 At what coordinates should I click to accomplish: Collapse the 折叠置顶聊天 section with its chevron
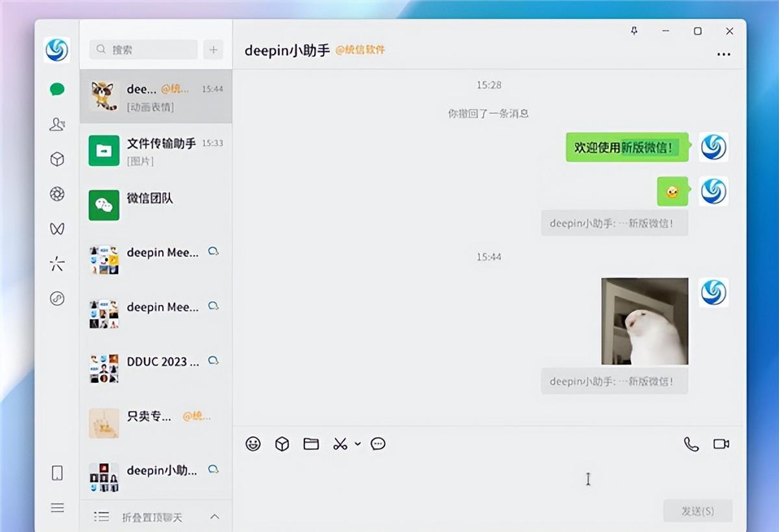pyautogui.click(x=214, y=517)
